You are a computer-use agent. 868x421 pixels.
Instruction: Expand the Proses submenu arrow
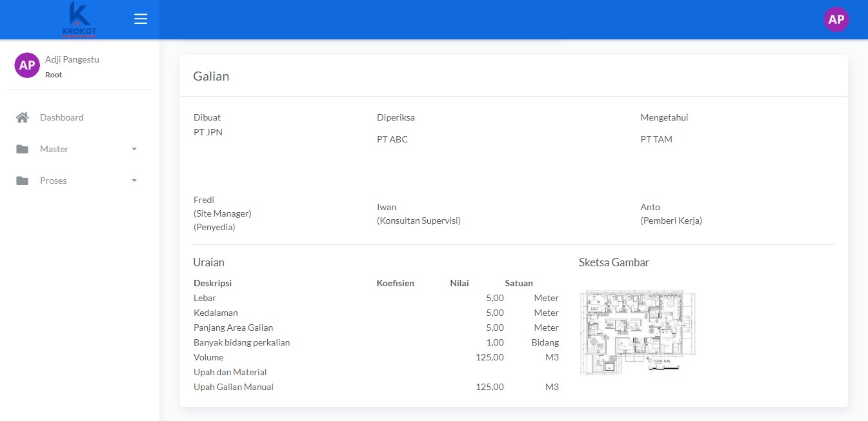(134, 181)
